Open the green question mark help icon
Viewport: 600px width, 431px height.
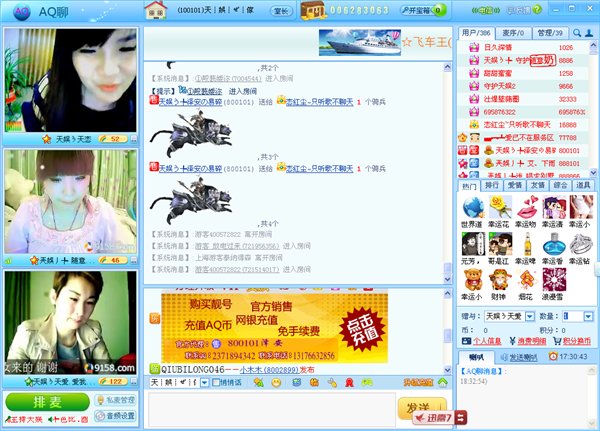point(537,10)
